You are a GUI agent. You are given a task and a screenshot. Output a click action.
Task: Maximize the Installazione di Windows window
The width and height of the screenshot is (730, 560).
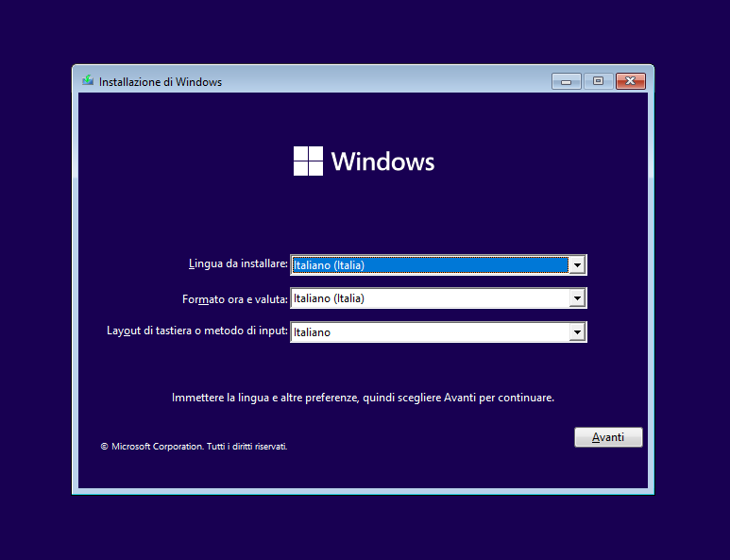point(598,81)
